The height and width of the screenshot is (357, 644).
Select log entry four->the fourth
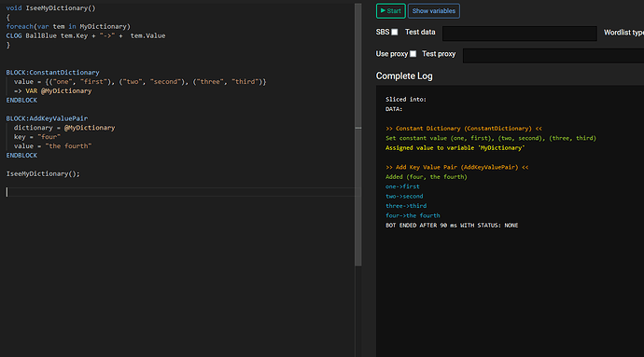pos(413,215)
